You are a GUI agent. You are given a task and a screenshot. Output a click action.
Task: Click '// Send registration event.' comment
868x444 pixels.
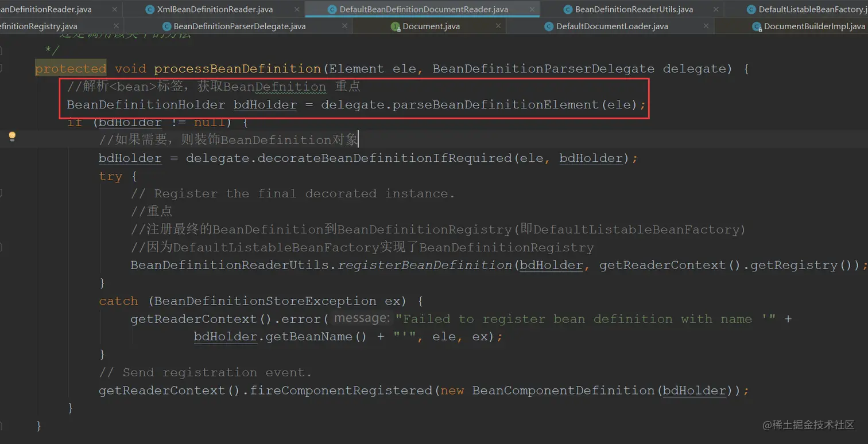pos(205,372)
